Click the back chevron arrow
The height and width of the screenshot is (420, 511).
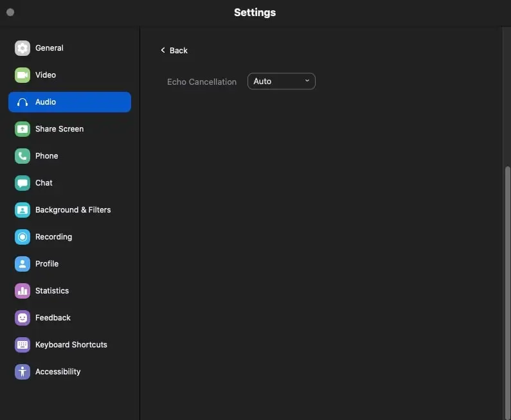click(163, 50)
